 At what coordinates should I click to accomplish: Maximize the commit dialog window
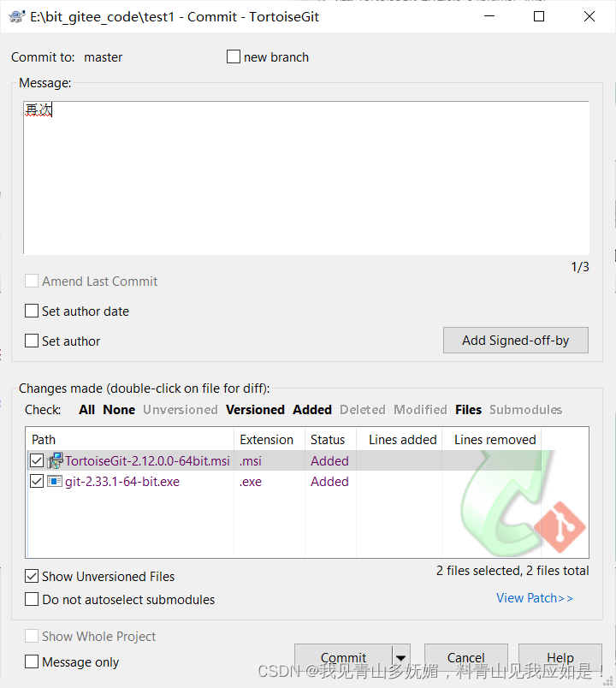[x=539, y=16]
